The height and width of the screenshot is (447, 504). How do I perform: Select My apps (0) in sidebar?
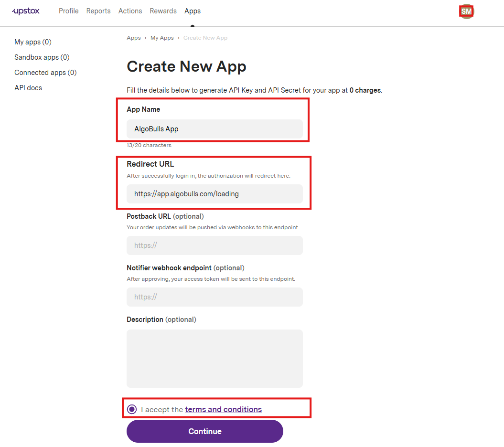(33, 42)
